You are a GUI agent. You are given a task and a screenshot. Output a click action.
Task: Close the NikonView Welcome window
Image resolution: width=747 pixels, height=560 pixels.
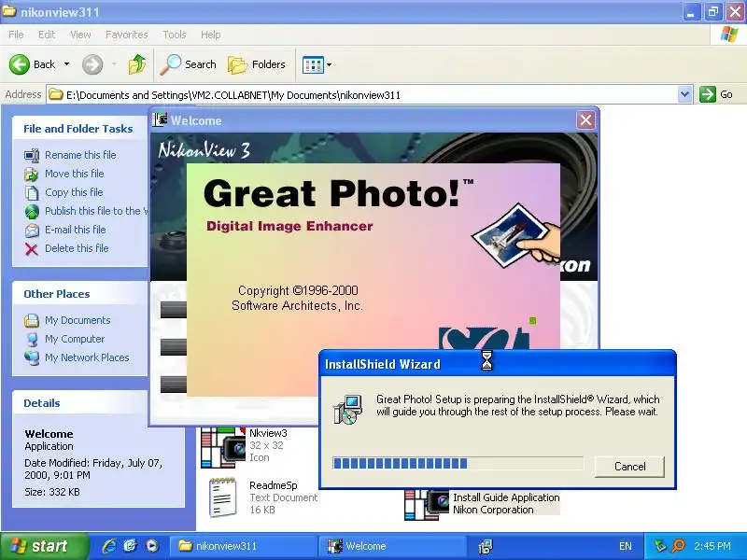click(x=586, y=120)
